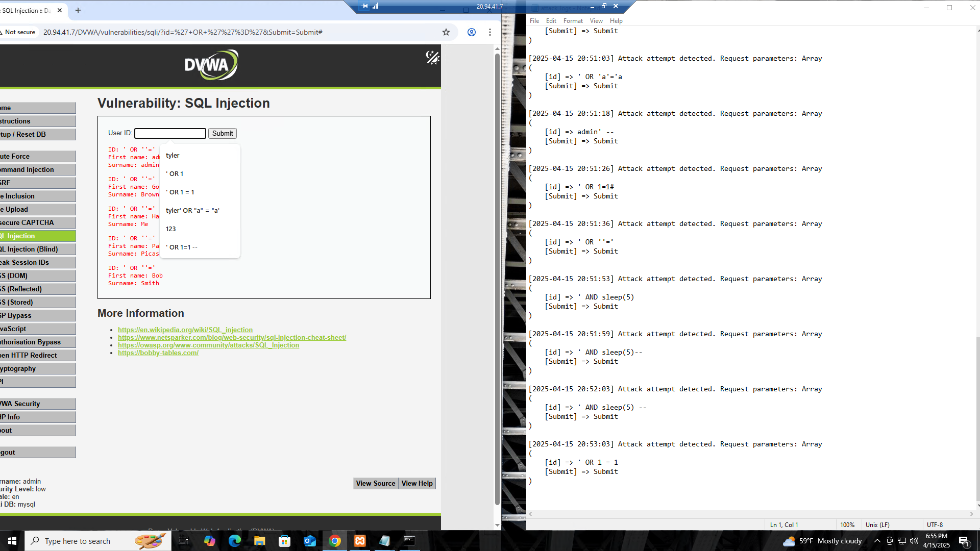Open Chrome three-dot menu

click(x=490, y=32)
